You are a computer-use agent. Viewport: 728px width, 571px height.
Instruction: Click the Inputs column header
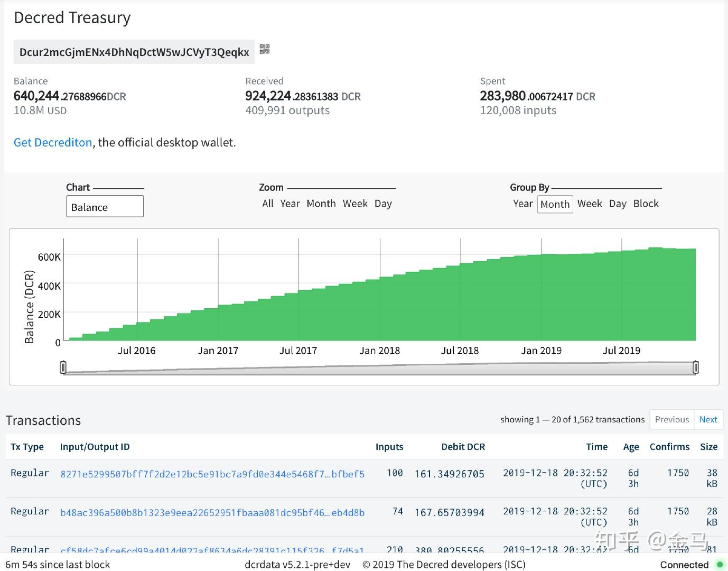pyautogui.click(x=389, y=447)
